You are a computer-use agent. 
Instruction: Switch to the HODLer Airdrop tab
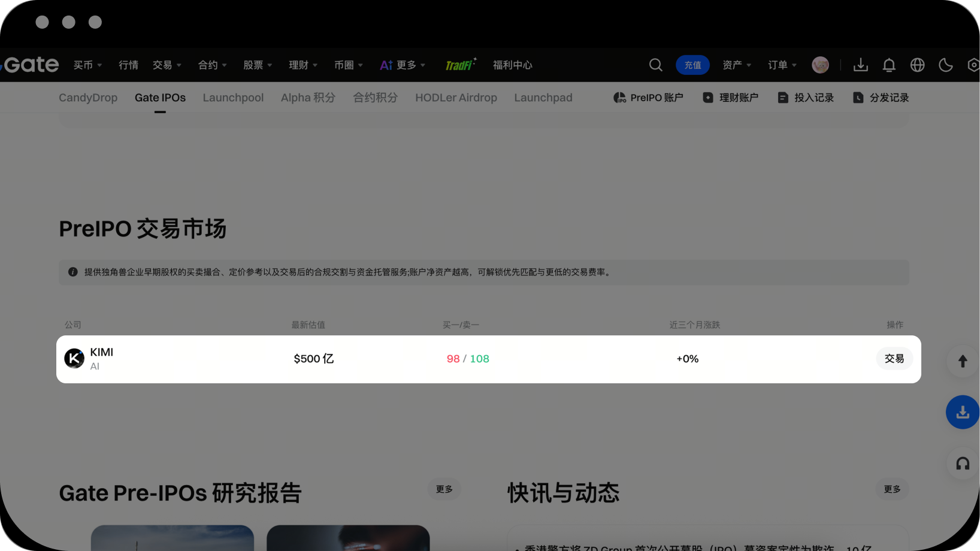pos(456,98)
